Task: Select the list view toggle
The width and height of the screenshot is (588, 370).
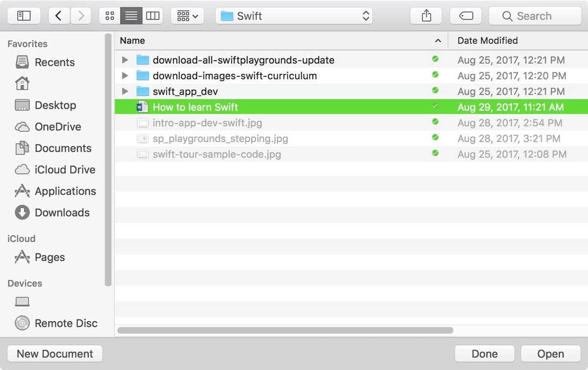Action: pyautogui.click(x=130, y=15)
